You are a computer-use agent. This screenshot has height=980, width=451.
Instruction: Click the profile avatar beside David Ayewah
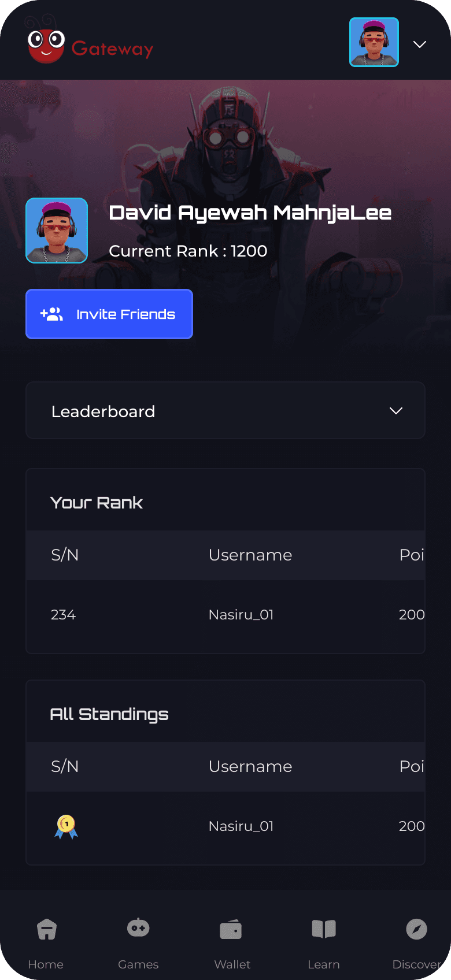57,231
